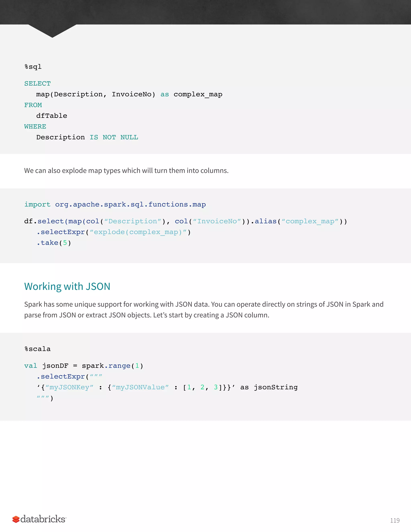Viewport: 411px width, 532px height.
Task: Click the 'SELECT' keyword
Action: click(38, 84)
